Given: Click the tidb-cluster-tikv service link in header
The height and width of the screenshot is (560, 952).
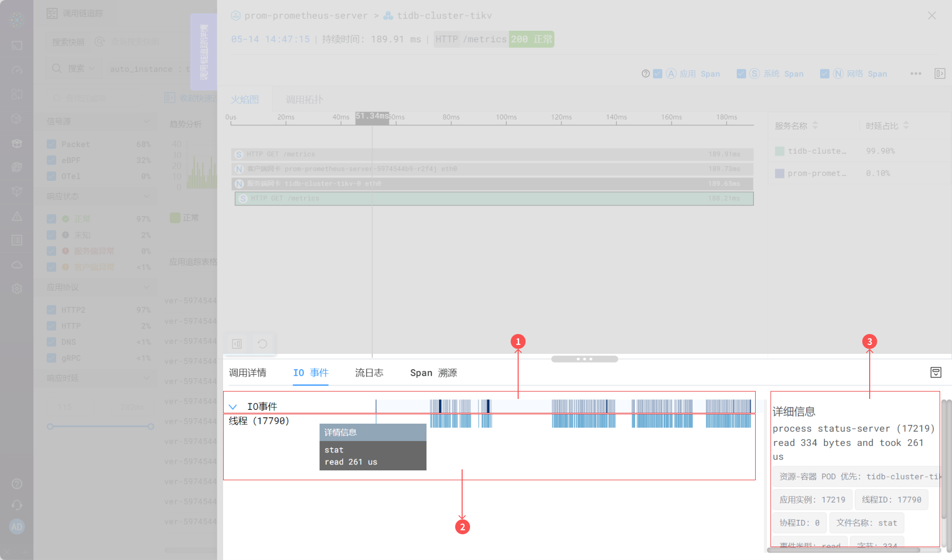Looking at the screenshot, I should point(444,16).
